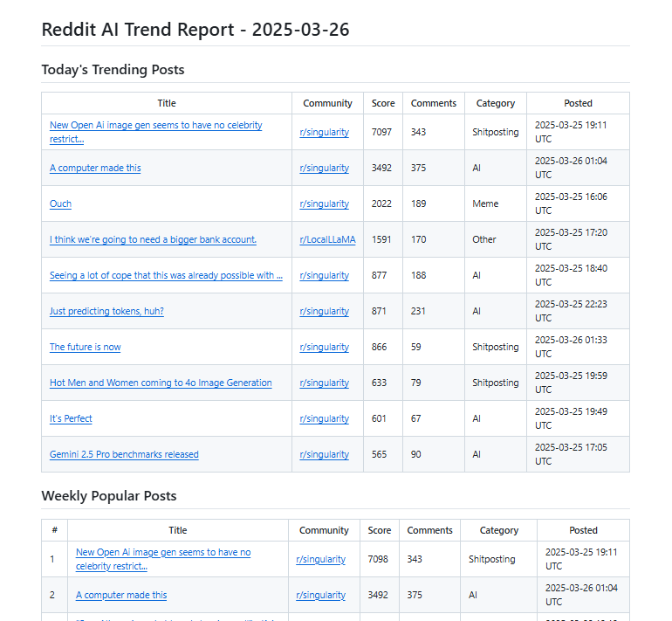Select posted time '2025-03-25 18:40 UTC'
The image size is (672, 621).
point(571,275)
